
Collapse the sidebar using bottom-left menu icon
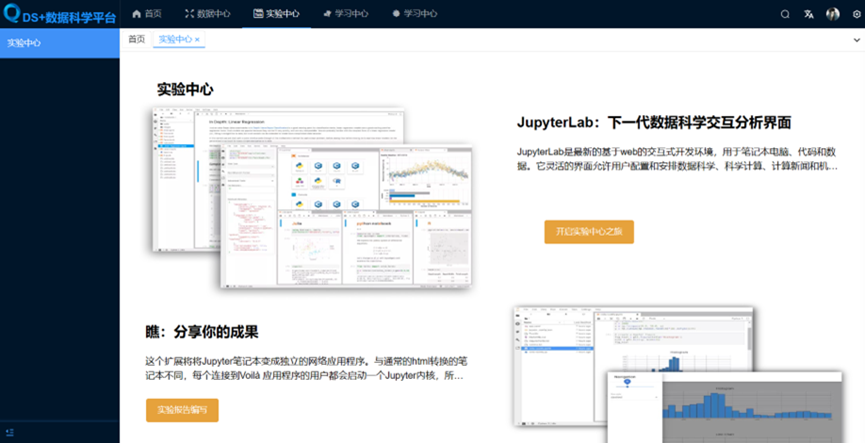[9, 432]
